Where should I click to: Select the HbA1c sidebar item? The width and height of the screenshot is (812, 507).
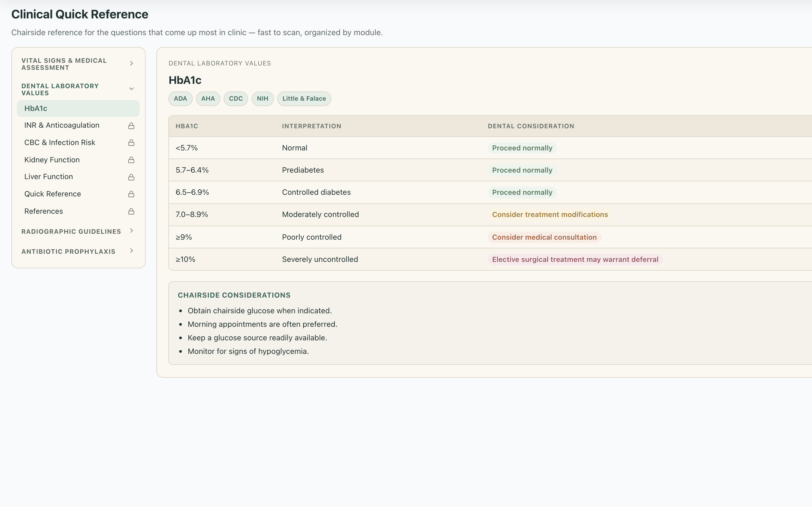78,108
